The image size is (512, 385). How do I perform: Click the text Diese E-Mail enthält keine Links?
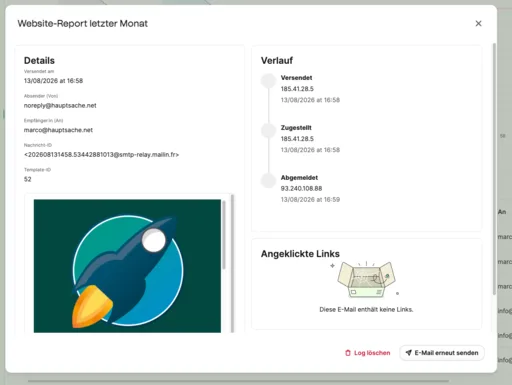(366, 310)
